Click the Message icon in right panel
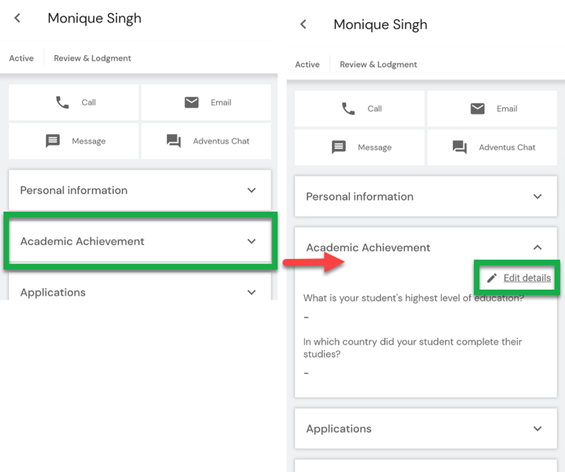 coord(339,147)
